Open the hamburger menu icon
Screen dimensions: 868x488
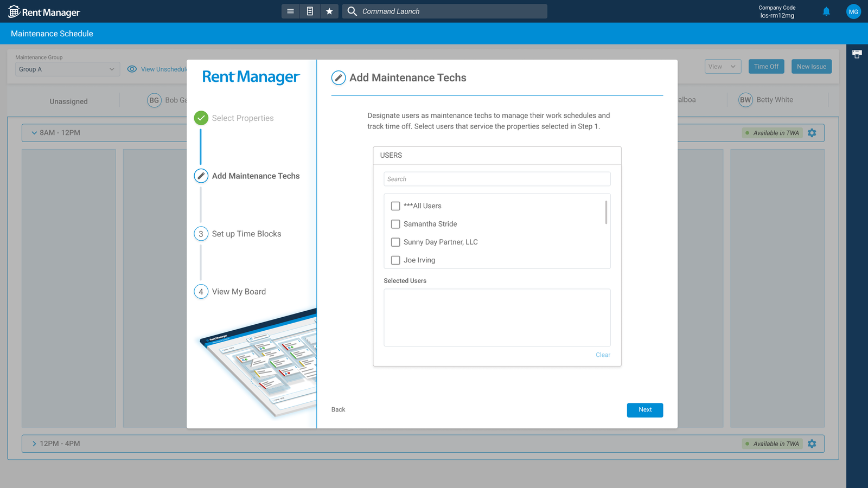point(290,11)
